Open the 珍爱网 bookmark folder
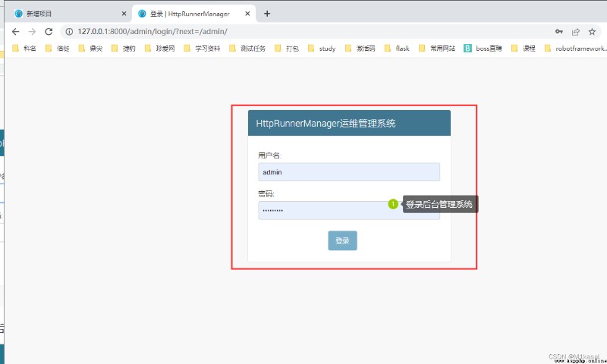Viewport: 607px width, 364px height. click(x=160, y=49)
